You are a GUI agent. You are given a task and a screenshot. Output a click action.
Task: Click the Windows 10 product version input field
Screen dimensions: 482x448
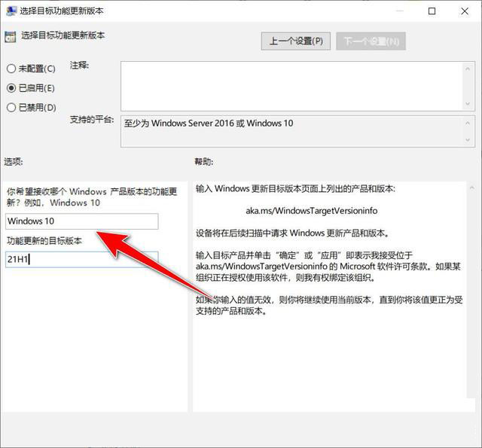tap(82, 221)
